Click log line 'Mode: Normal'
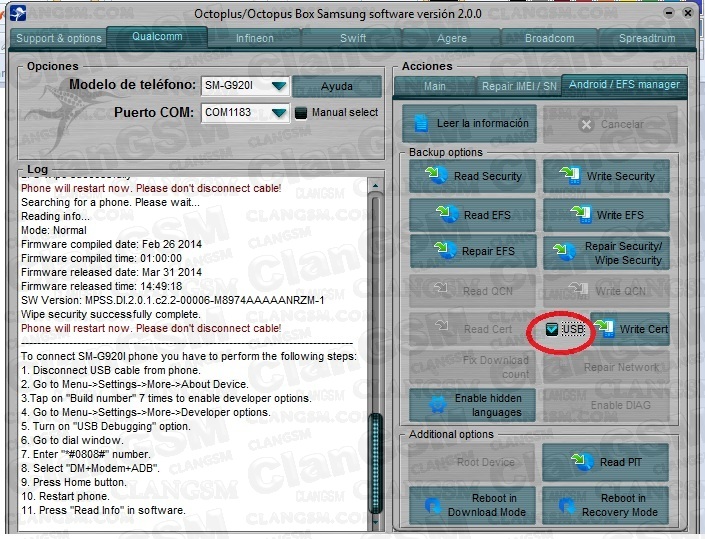Screen dimensions: 705x539 coord(54,230)
